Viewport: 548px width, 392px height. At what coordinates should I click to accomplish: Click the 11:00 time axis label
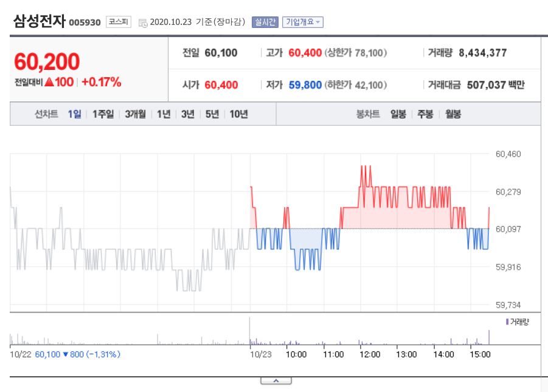pyautogui.click(x=333, y=354)
